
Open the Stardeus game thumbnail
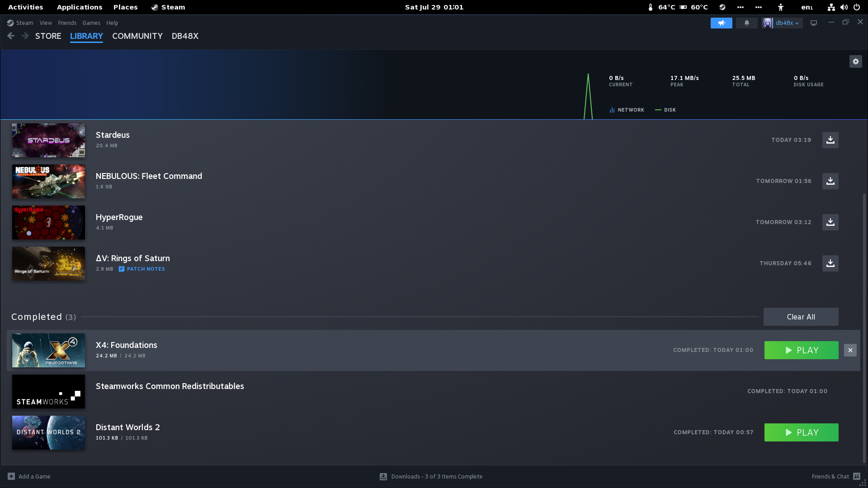point(48,140)
